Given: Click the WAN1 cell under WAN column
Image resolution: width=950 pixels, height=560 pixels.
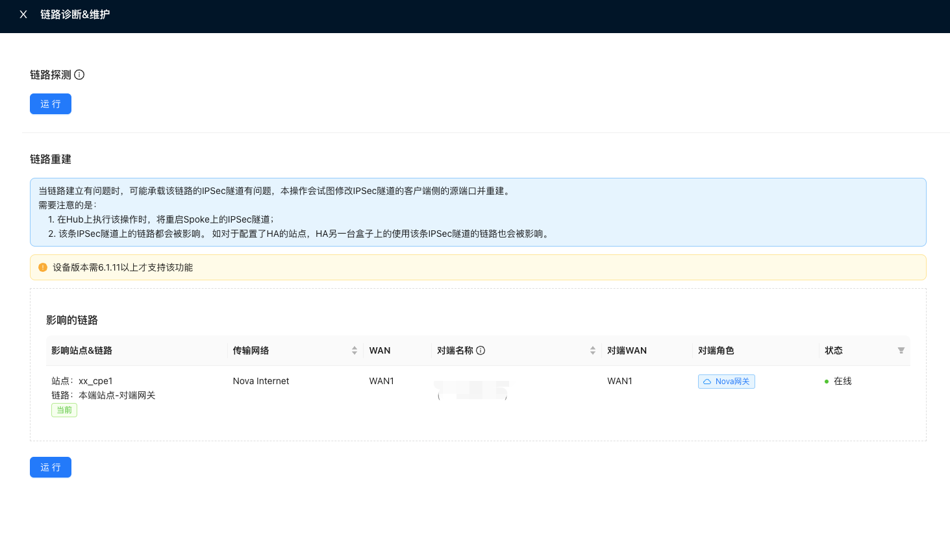Looking at the screenshot, I should click(382, 381).
